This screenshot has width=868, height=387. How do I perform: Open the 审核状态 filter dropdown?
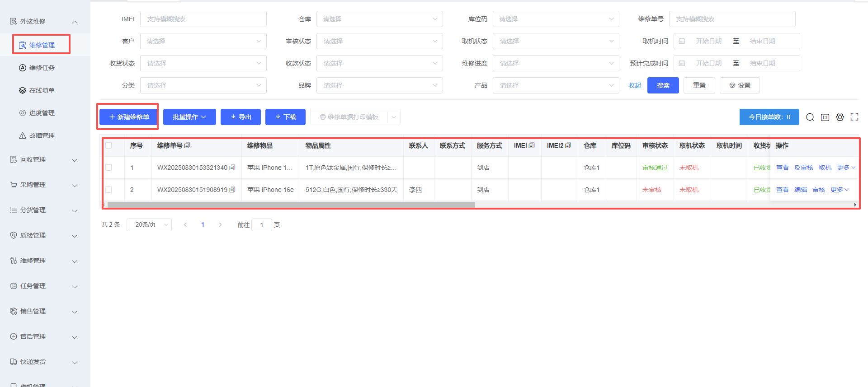[379, 41]
